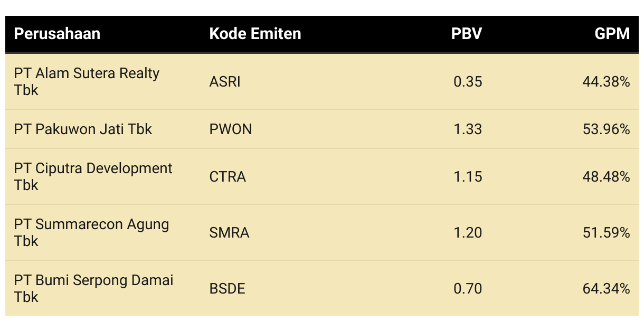The image size is (644, 321).
Task: Click the 1.15 PBV value
Action: point(468,177)
